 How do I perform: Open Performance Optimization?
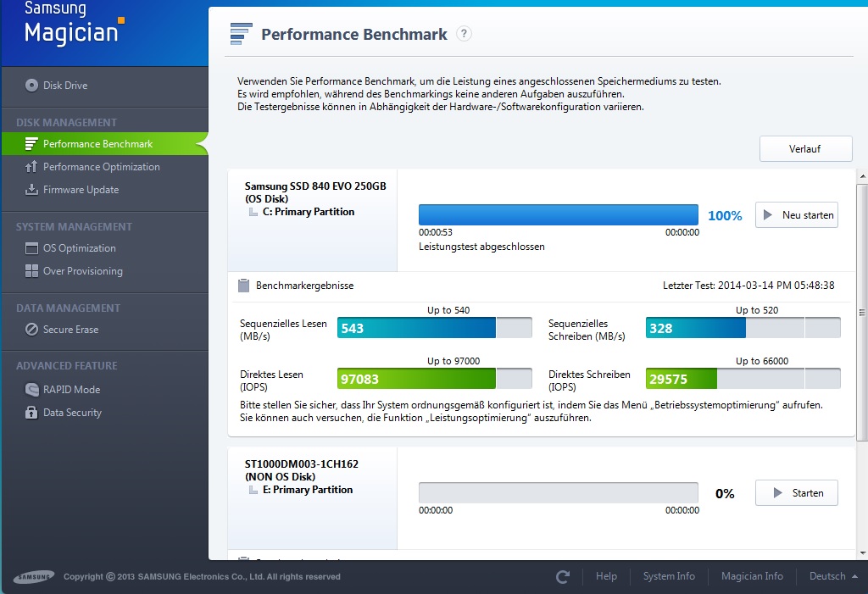(x=104, y=167)
